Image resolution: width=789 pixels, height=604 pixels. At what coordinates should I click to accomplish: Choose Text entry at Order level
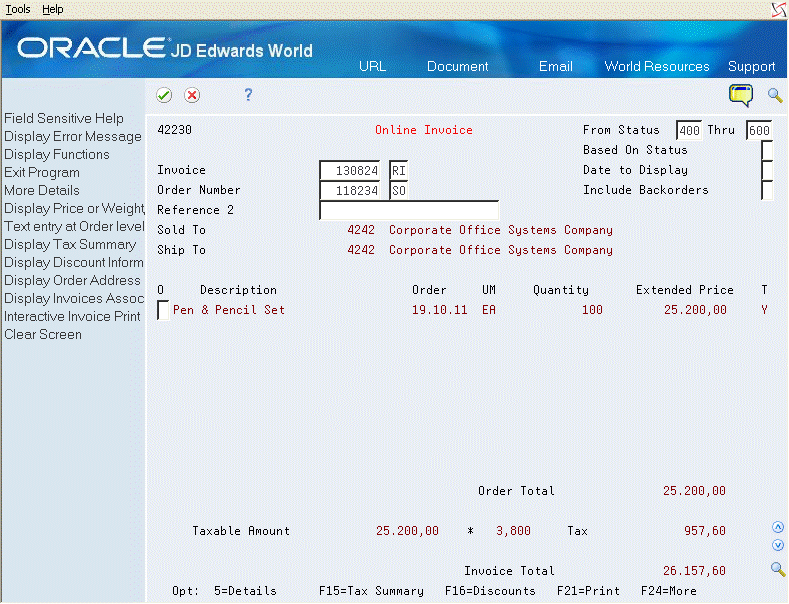[x=74, y=226]
